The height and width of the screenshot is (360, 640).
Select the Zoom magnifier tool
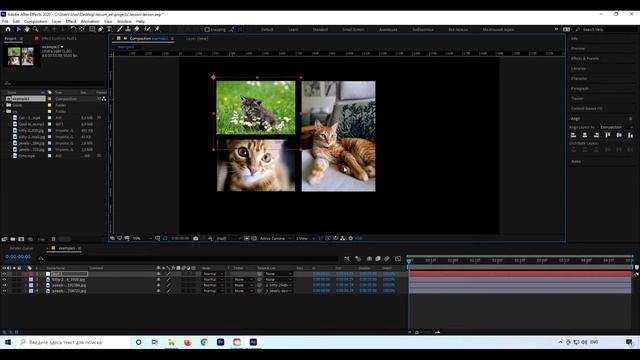[x=36, y=29]
